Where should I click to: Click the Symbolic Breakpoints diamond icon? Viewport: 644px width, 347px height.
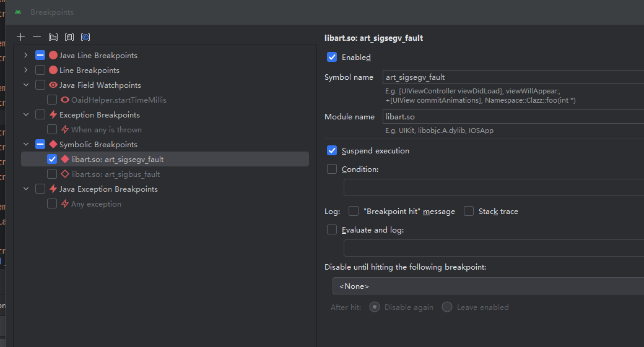pos(53,145)
